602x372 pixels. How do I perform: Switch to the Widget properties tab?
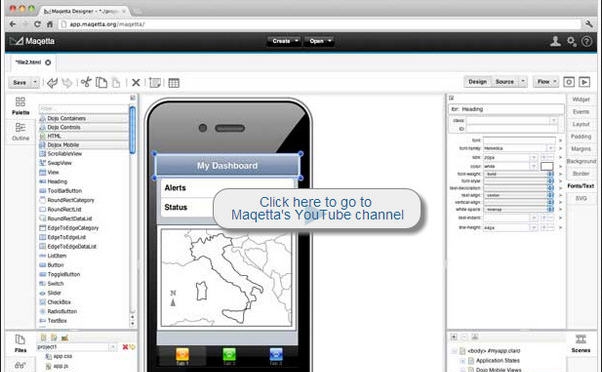coord(580,99)
